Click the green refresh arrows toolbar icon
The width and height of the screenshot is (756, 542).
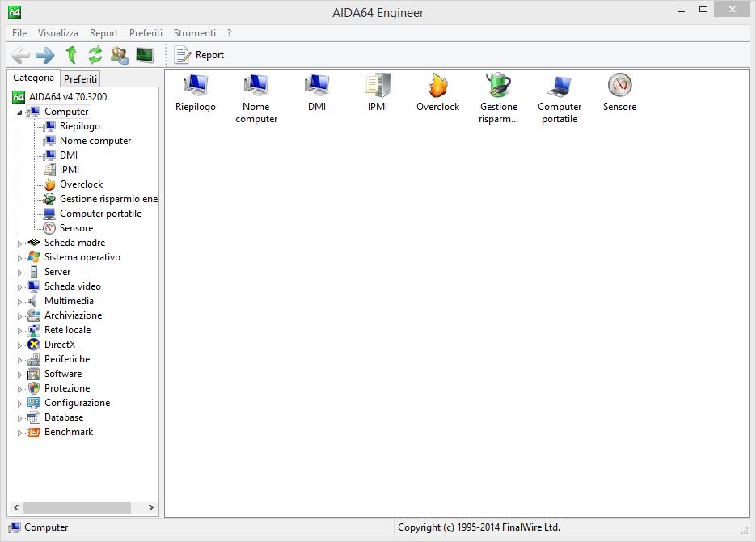tap(95, 55)
